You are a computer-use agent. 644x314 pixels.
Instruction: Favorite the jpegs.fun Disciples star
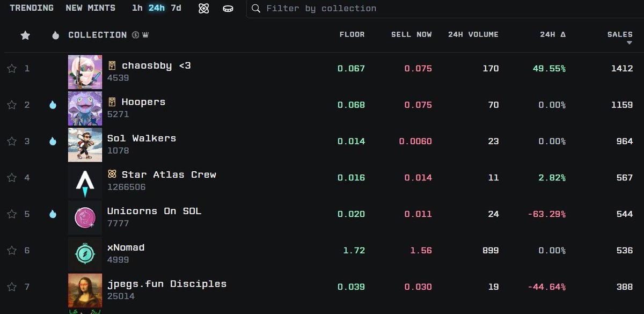coord(12,287)
